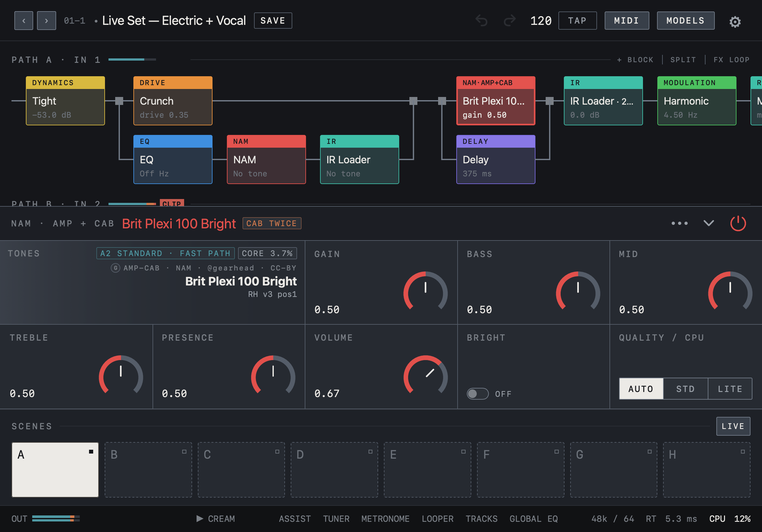The height and width of the screenshot is (532, 762).
Task: Open the TUNER tab
Action: tap(336, 519)
